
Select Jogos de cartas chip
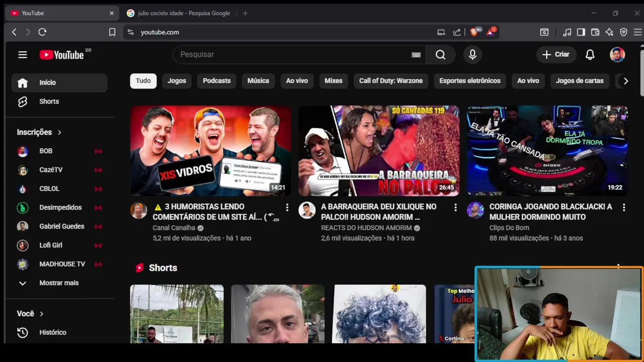click(x=580, y=81)
